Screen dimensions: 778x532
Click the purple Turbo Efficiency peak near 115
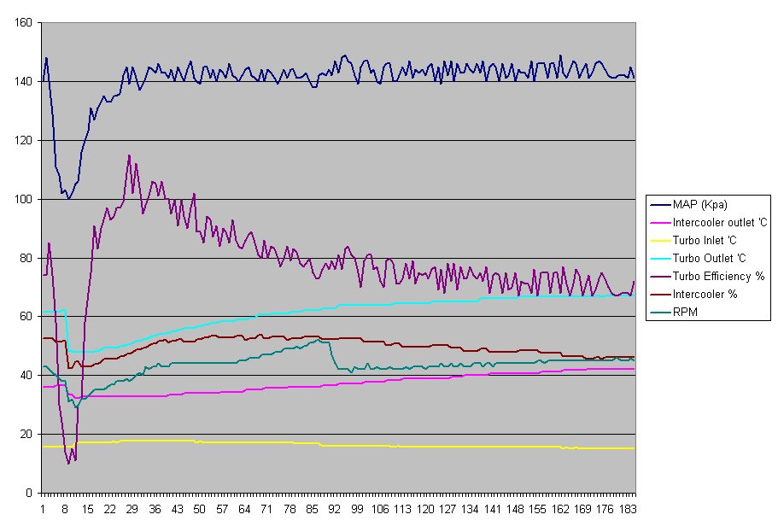point(129,156)
